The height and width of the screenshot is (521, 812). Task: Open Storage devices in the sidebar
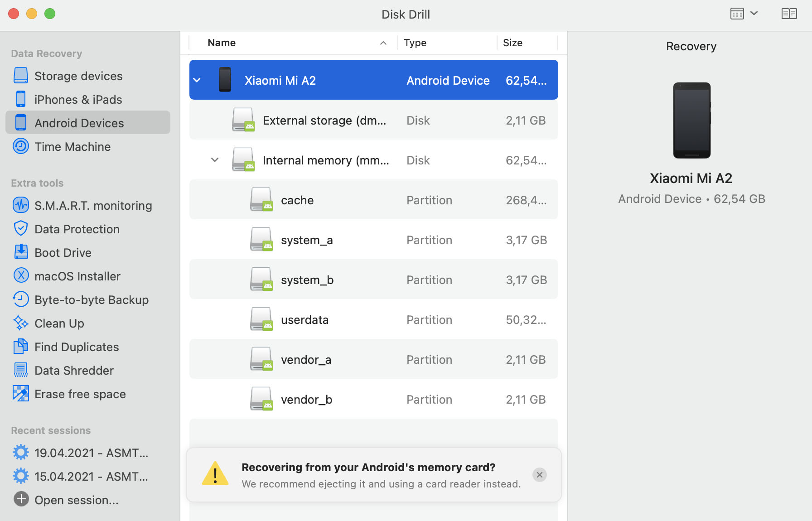point(88,76)
